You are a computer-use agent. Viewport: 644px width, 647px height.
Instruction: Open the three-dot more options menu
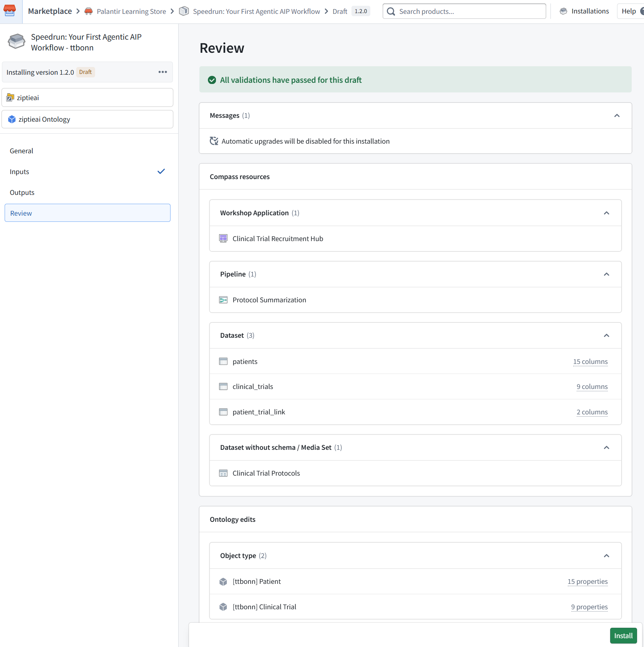click(163, 72)
